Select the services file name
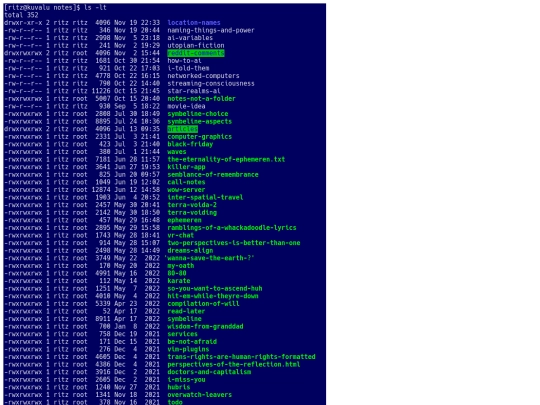 (x=183, y=334)
